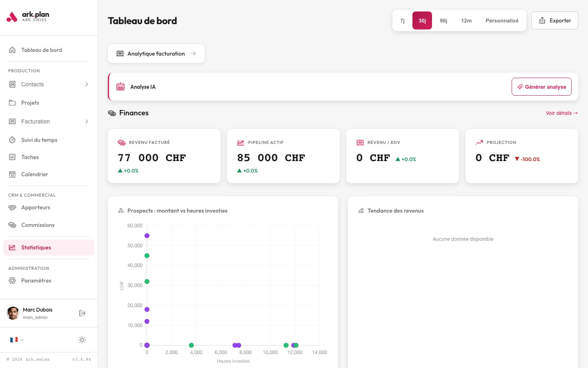Click the logout icon beside Marc Dubois

tap(82, 313)
